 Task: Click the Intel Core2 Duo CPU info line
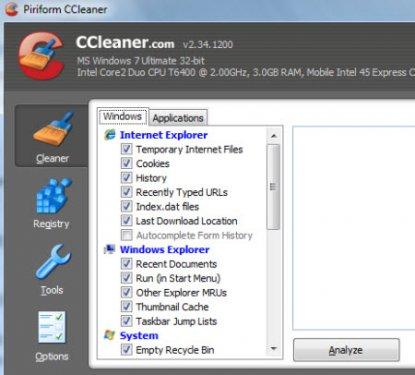246,72
